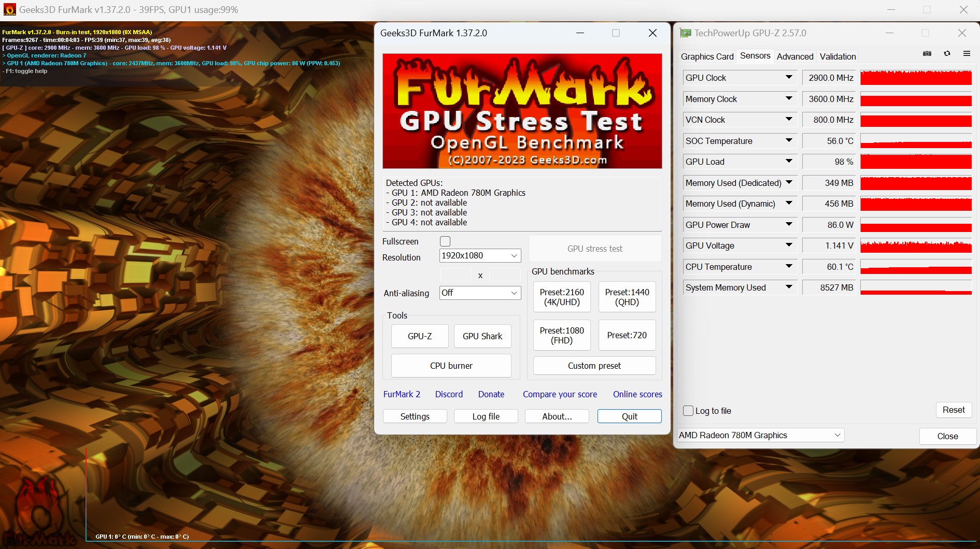Click the CPU Temperature history graph
The image size is (980, 549).
click(x=916, y=267)
